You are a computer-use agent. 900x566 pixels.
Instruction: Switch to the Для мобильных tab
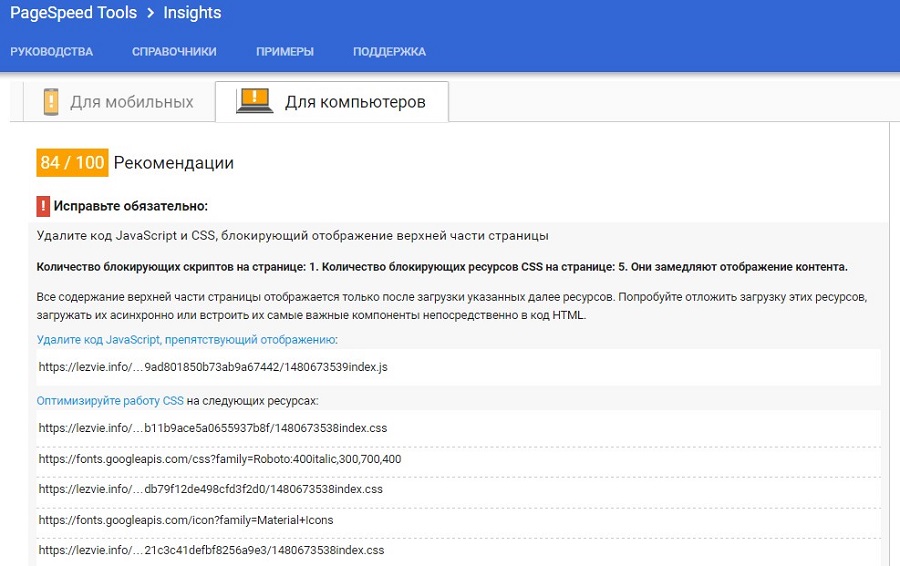pos(119,102)
